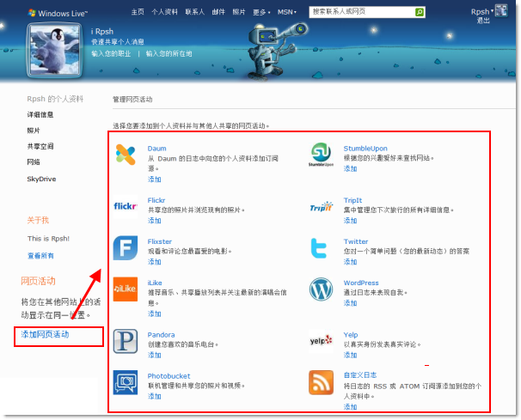Click the iLike orange icon

pyautogui.click(x=126, y=289)
